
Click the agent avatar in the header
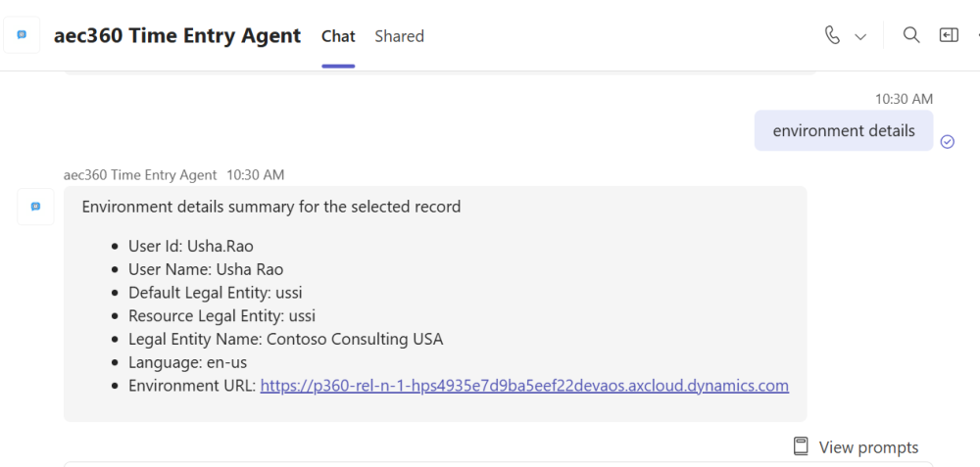pos(22,35)
